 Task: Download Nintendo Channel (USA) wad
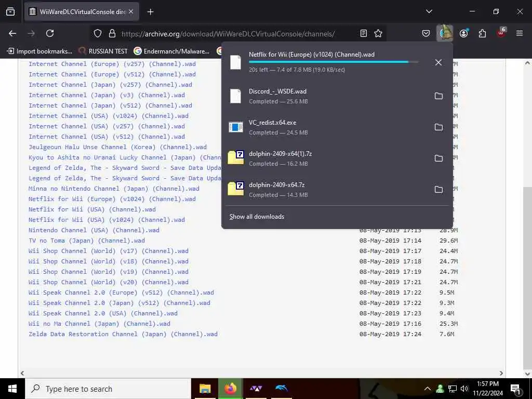pyautogui.click(x=94, y=230)
